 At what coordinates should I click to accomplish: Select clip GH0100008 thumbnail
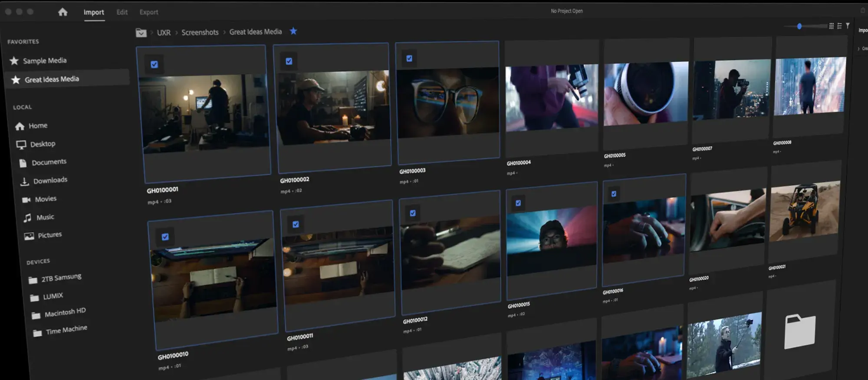[x=810, y=86]
